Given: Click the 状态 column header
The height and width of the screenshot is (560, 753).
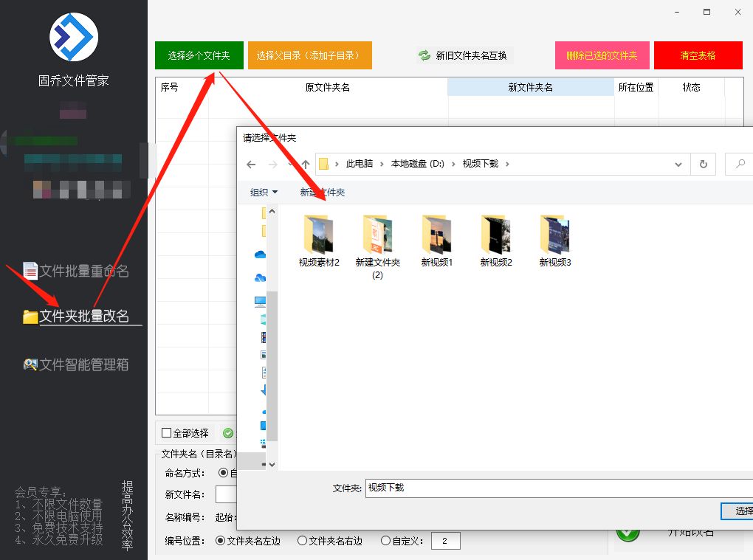Looking at the screenshot, I should [x=691, y=87].
